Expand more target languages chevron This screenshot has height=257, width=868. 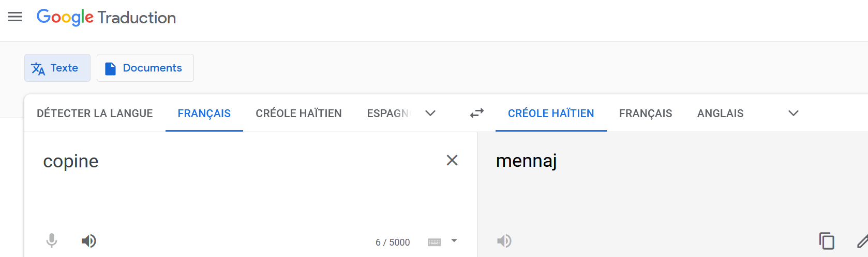794,113
